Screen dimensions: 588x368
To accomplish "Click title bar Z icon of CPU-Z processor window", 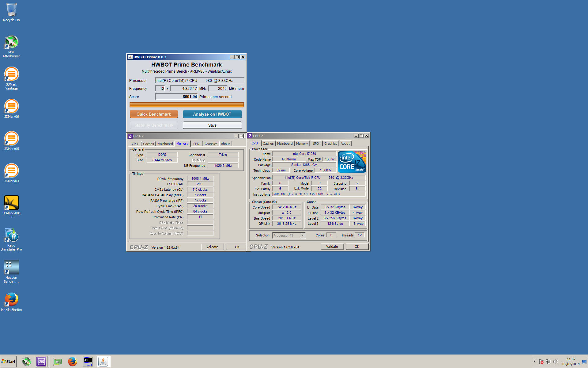I will [250, 136].
